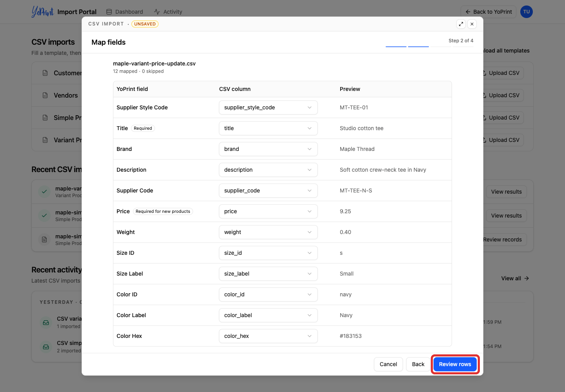Close the CSV import dialog

click(x=472, y=24)
